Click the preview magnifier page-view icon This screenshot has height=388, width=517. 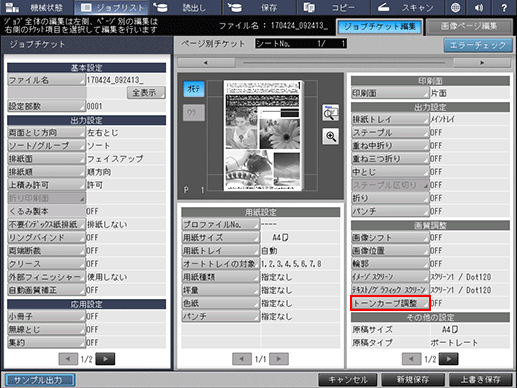330,113
